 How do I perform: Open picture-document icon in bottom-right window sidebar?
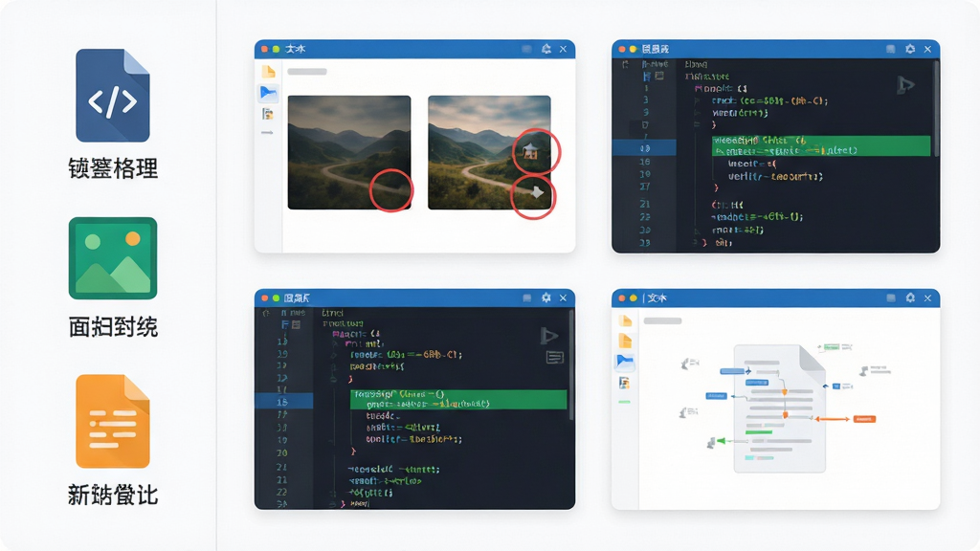(624, 383)
